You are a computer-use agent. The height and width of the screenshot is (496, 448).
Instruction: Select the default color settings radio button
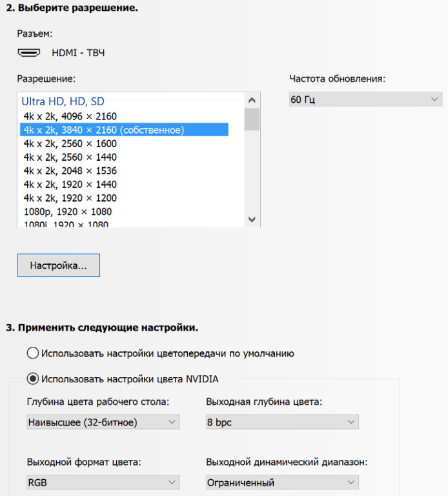33,353
